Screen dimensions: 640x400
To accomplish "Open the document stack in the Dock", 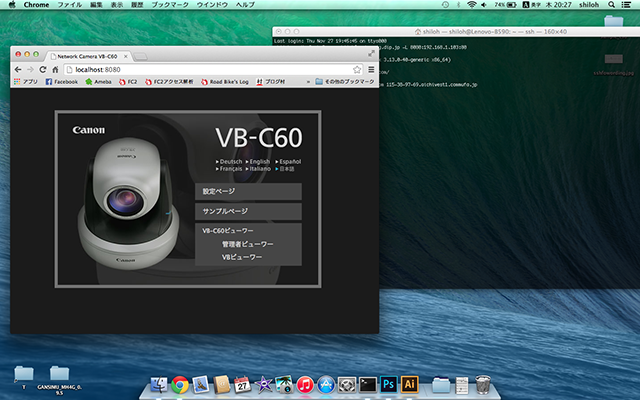I will pyautogui.click(x=462, y=385).
